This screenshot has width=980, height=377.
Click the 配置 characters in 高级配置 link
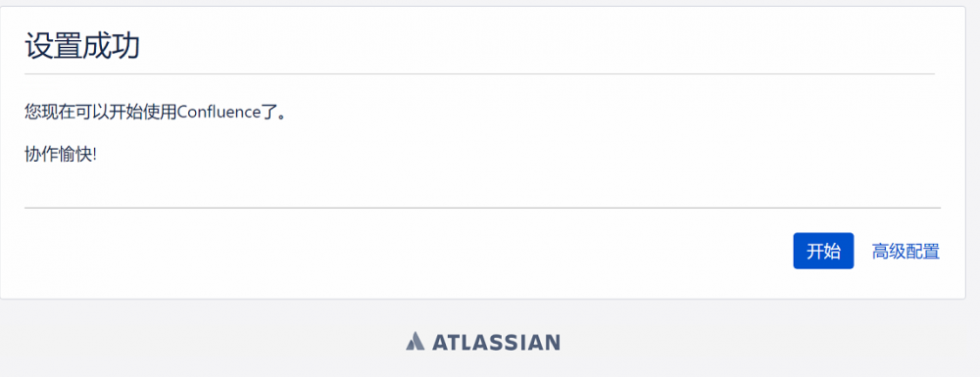(x=923, y=252)
